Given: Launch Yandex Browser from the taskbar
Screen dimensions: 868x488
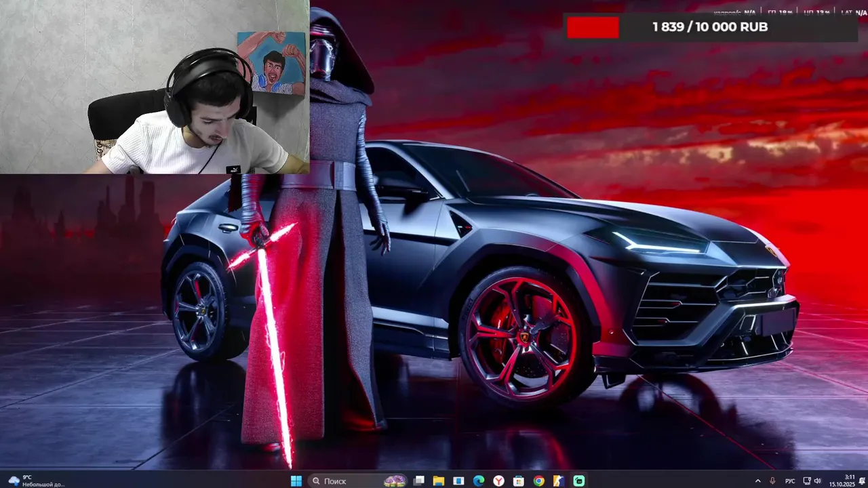Looking at the screenshot, I should tap(498, 481).
